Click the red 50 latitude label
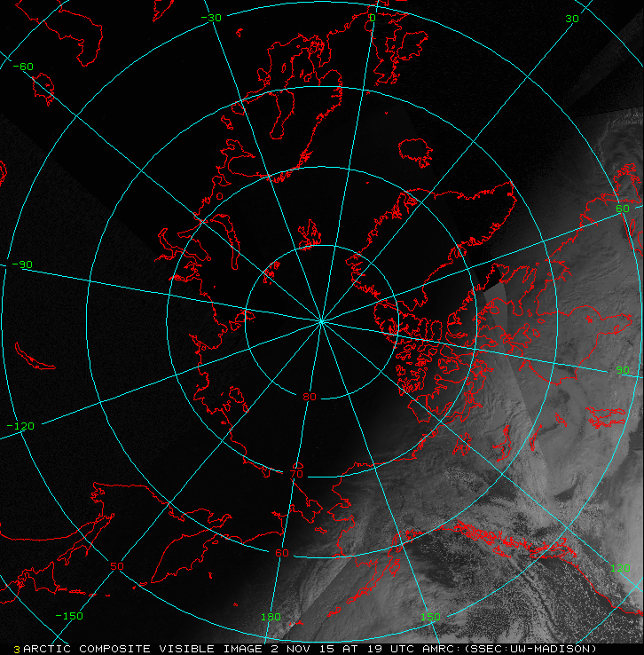This screenshot has height=655, width=644. point(117,566)
